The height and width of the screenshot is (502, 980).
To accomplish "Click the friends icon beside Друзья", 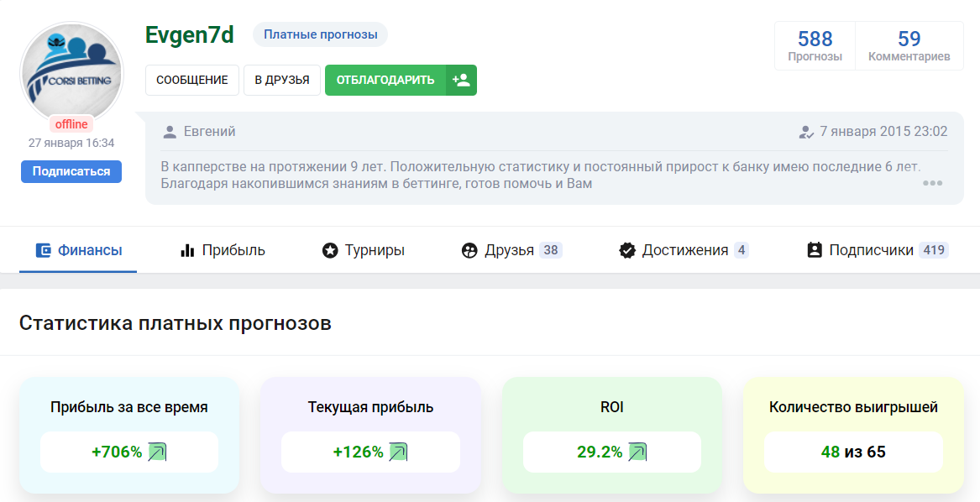I will pyautogui.click(x=469, y=250).
